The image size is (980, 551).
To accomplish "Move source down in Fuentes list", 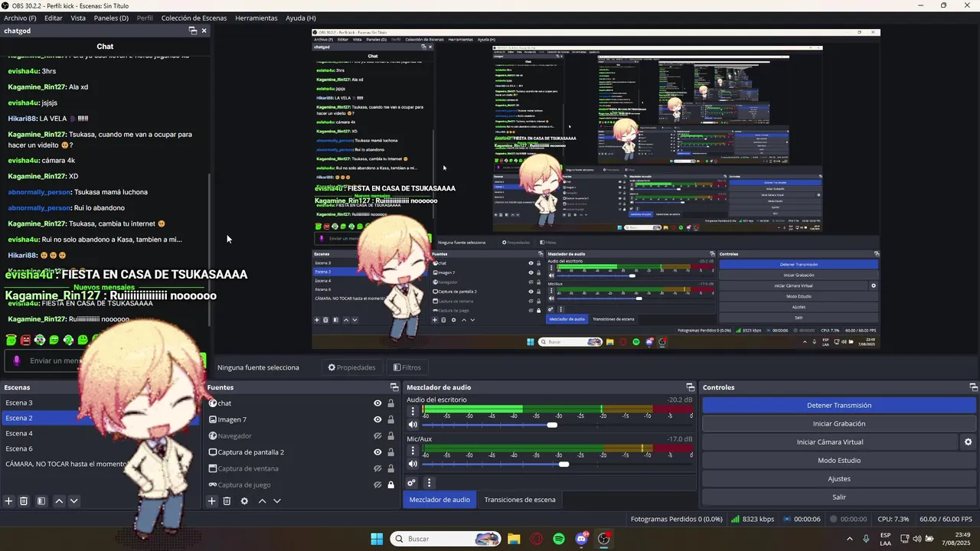I will (277, 501).
